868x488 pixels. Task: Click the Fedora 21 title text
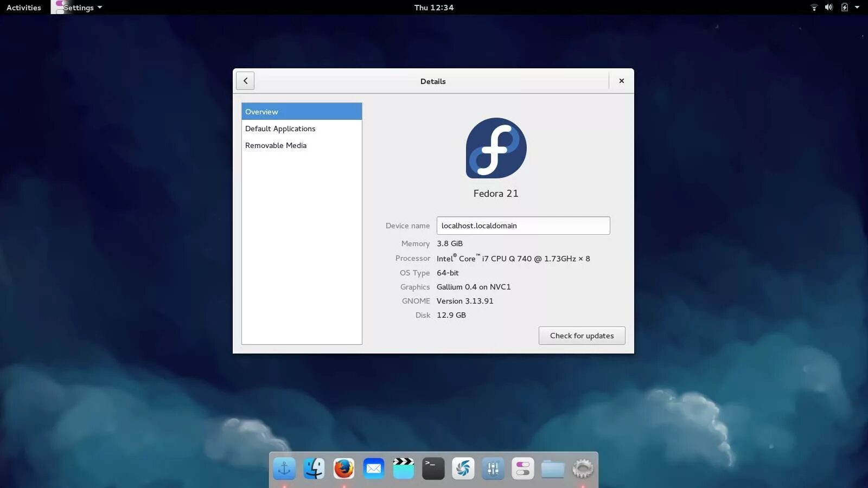coord(496,194)
